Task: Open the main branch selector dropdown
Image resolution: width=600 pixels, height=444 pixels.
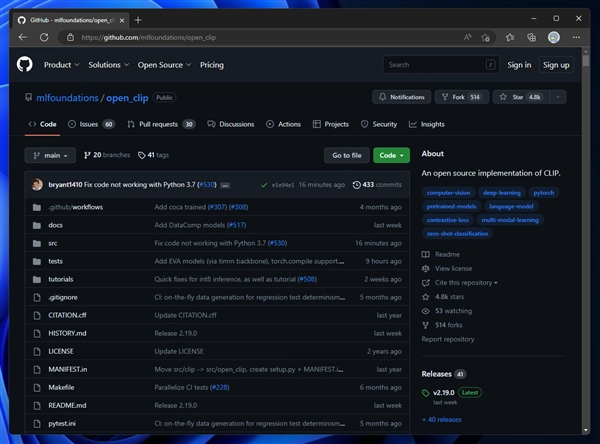Action: (x=50, y=155)
